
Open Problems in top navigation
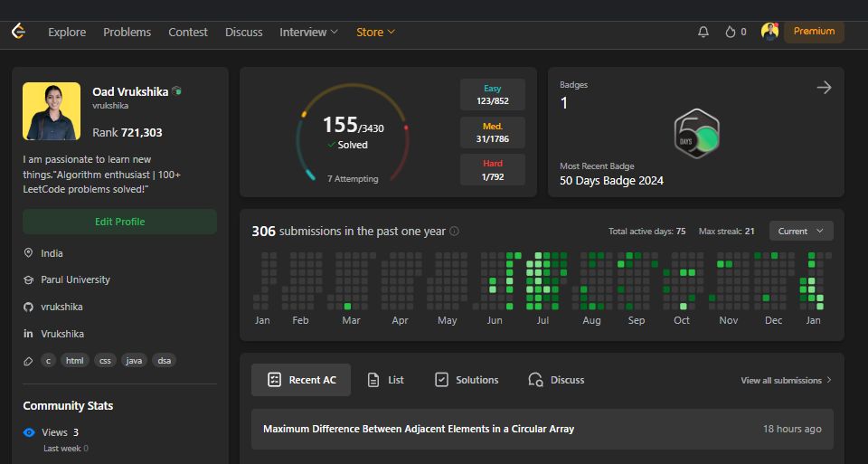127,33
